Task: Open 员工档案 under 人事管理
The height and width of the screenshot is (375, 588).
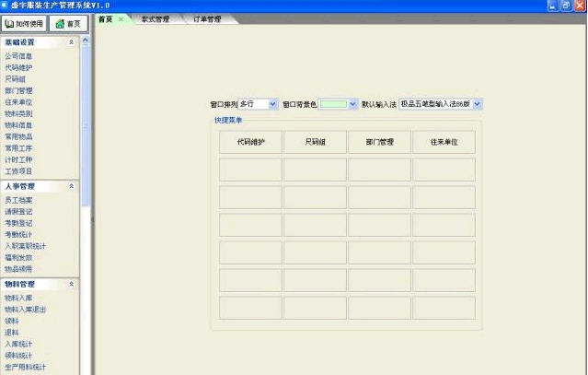Action: tap(18, 200)
